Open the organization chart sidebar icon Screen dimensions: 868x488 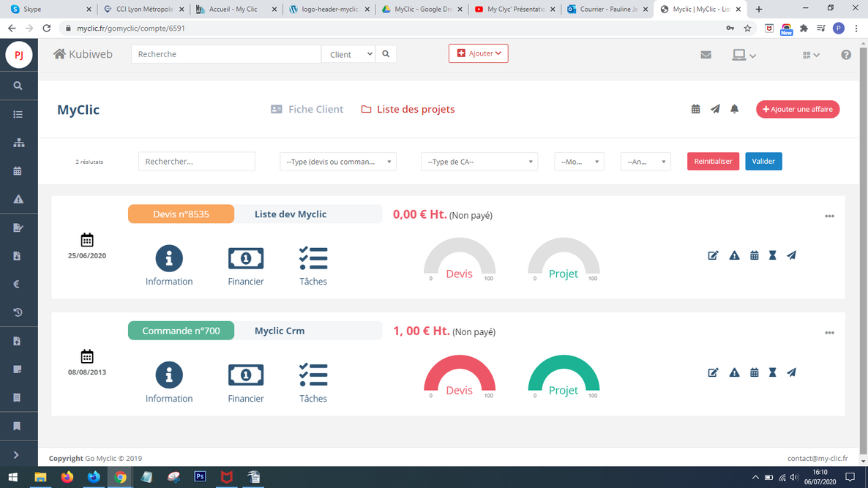(x=18, y=143)
